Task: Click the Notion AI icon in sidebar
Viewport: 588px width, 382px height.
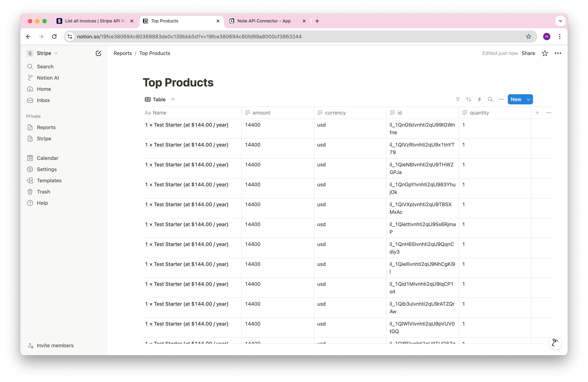Action: pyautogui.click(x=30, y=78)
